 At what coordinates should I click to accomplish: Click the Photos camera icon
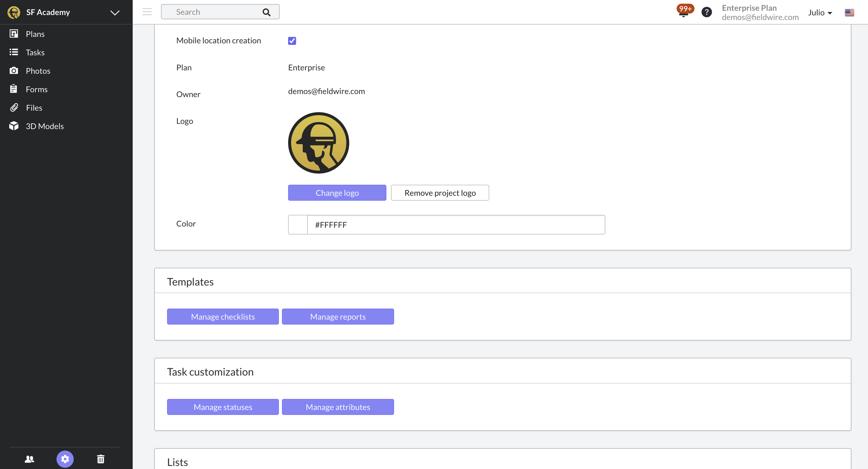(14, 70)
